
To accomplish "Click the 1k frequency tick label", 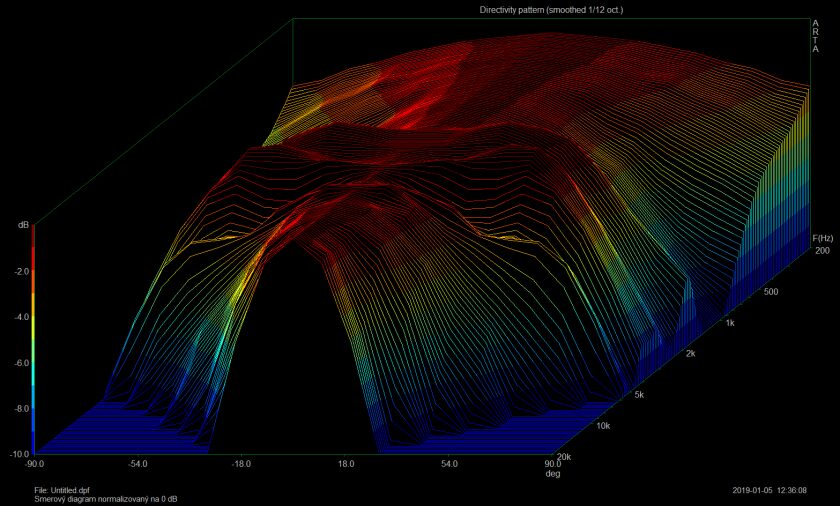I will (x=730, y=323).
